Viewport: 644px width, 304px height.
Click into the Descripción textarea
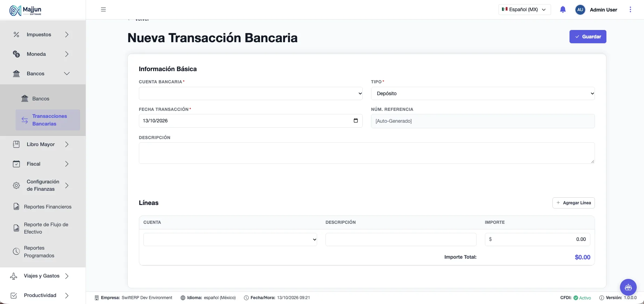pos(367,153)
